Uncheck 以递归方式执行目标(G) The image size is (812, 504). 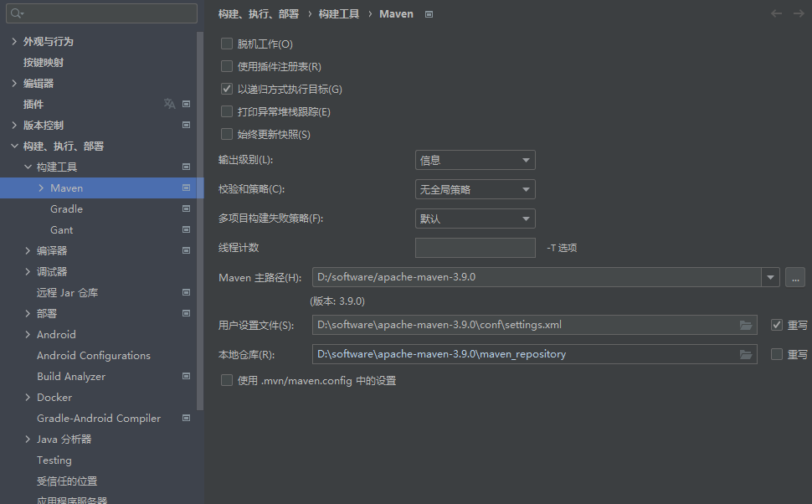227,89
